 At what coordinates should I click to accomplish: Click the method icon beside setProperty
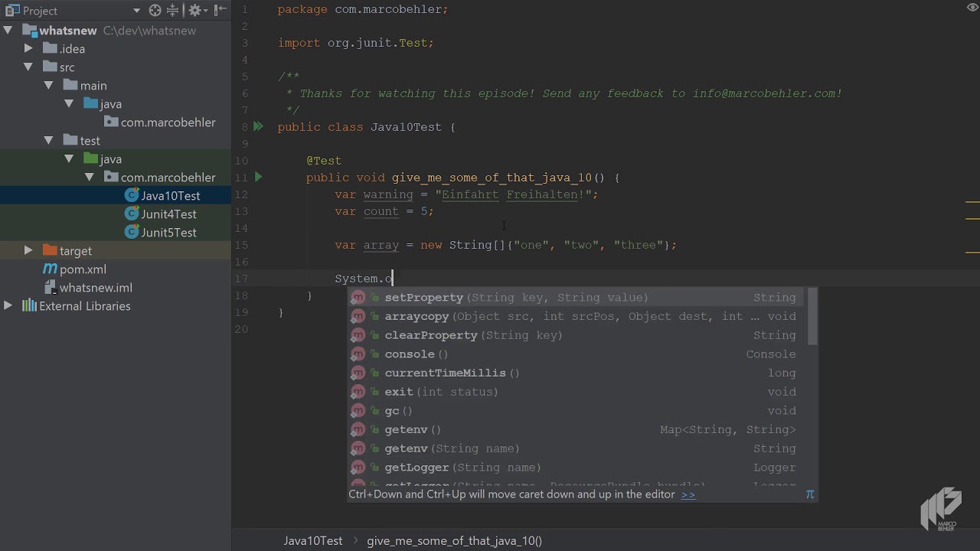pyautogui.click(x=358, y=297)
